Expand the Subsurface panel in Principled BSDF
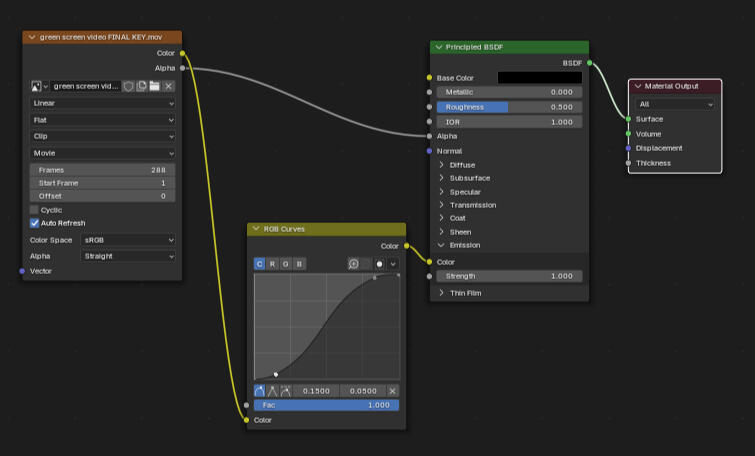 tap(442, 178)
